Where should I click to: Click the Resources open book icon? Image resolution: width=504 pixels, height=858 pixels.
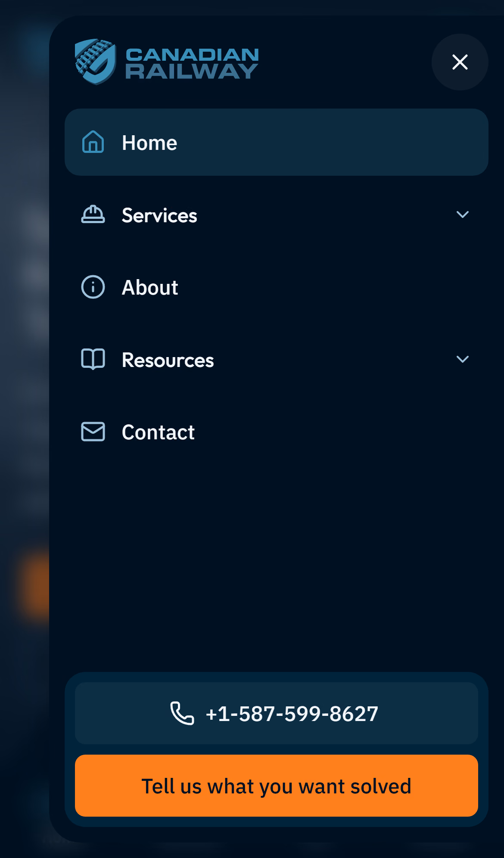pos(93,359)
